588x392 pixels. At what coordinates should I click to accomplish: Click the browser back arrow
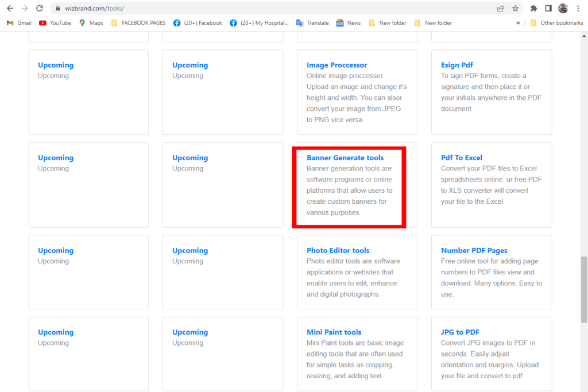click(x=10, y=9)
